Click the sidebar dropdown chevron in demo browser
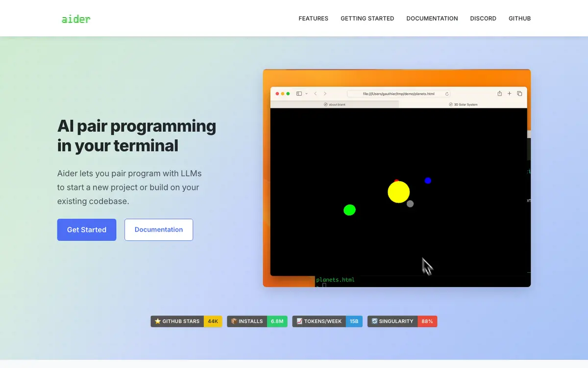 click(x=307, y=94)
